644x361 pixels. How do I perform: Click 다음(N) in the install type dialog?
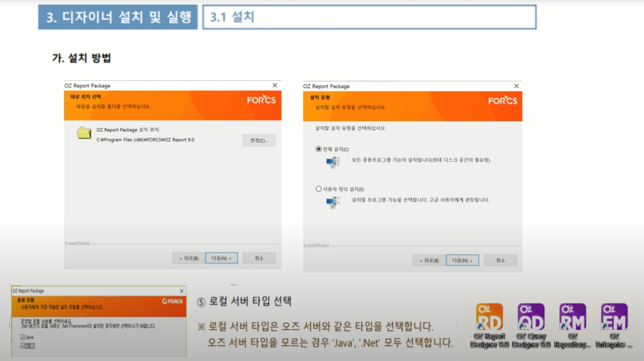coord(462,260)
